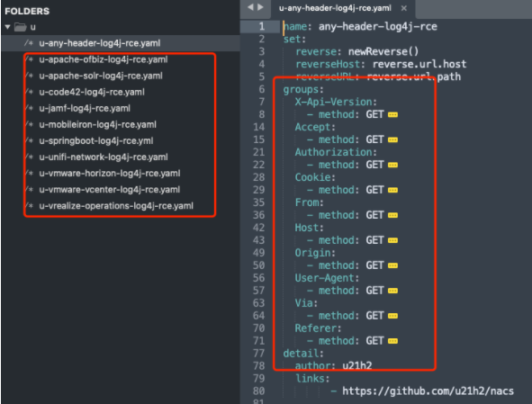Expand folded block on line 8
The image size is (532, 404).
pos(392,114)
